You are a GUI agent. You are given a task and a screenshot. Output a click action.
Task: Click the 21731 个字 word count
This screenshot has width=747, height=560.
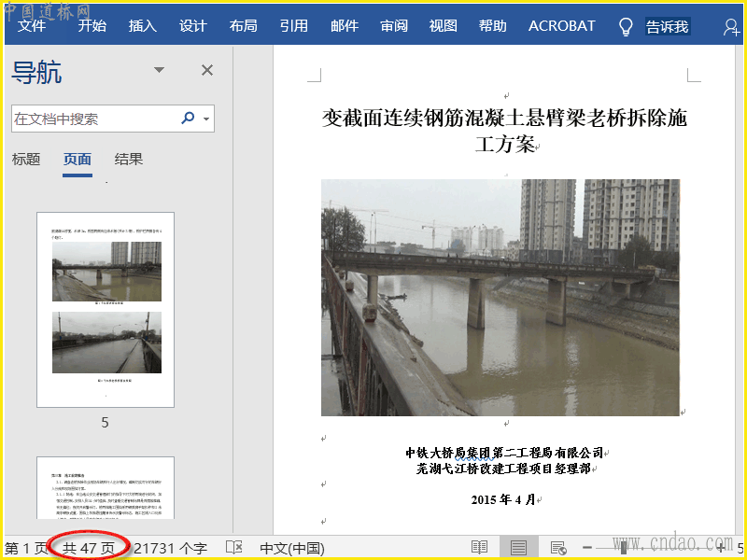[170, 549]
